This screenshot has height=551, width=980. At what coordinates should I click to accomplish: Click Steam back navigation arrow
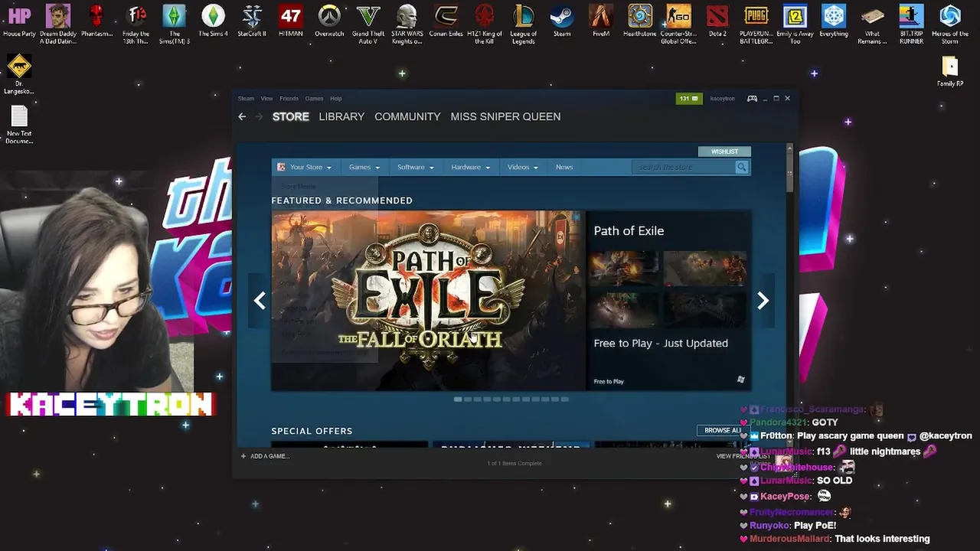coord(242,116)
